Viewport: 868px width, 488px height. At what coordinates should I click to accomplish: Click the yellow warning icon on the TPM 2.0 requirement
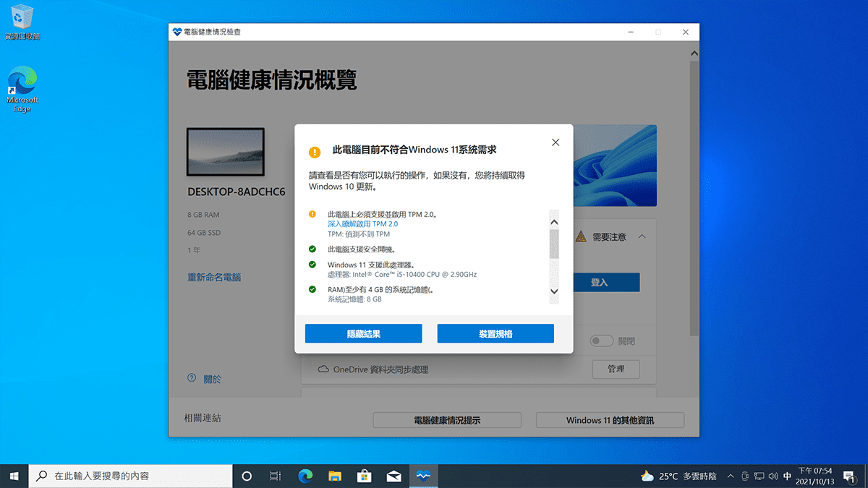point(313,215)
